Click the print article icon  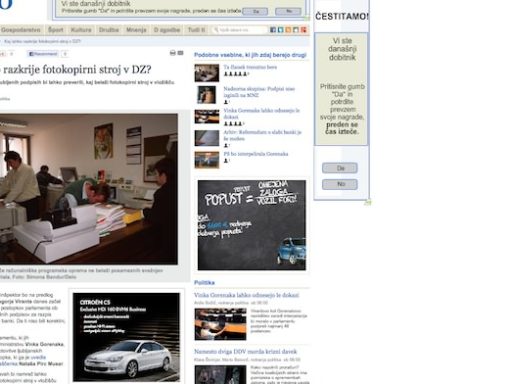point(173,53)
